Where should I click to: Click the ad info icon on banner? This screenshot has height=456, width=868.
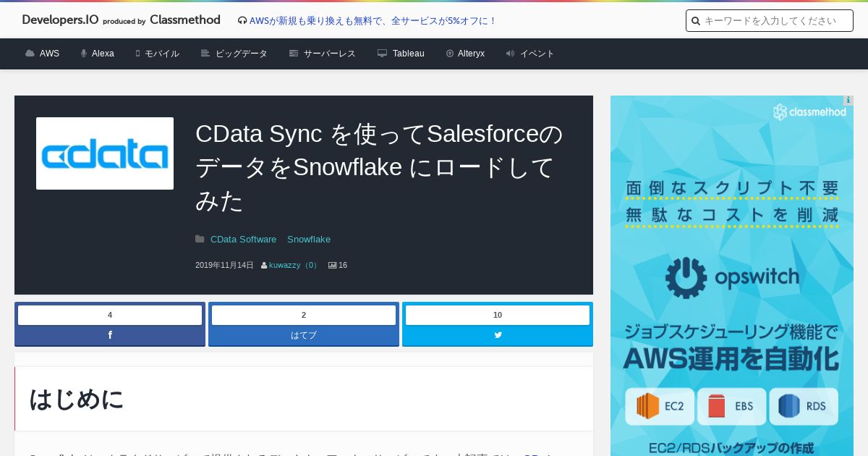(x=848, y=101)
